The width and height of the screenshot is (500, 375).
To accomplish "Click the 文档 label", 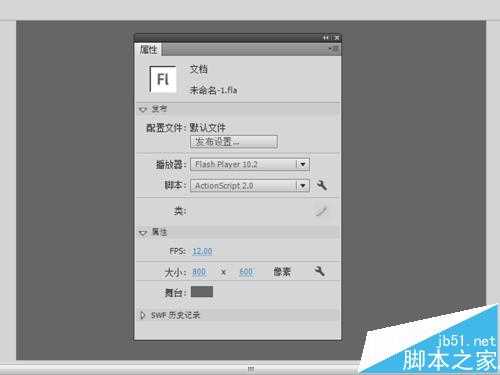I will tap(199, 69).
